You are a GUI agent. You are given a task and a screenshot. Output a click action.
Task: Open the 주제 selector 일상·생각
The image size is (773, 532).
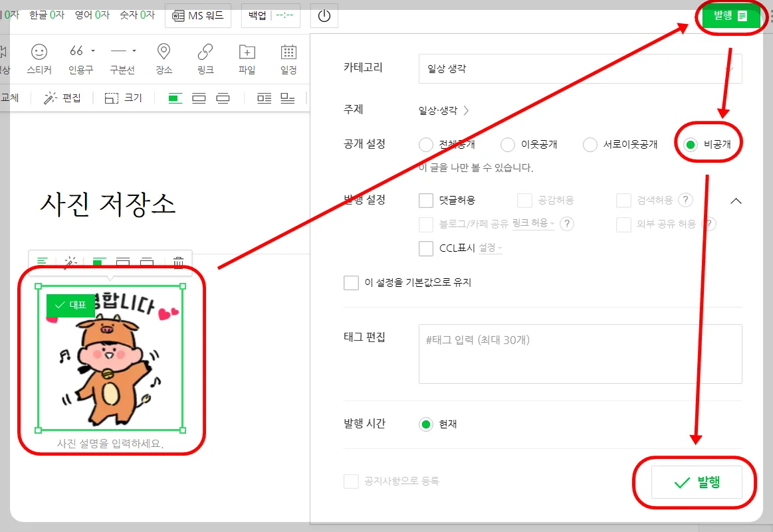click(443, 110)
